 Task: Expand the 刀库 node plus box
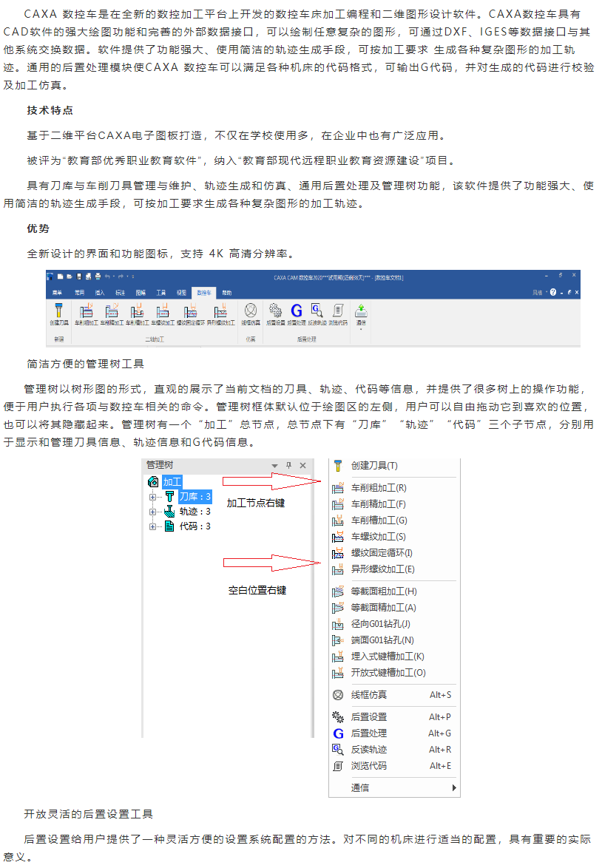click(152, 497)
